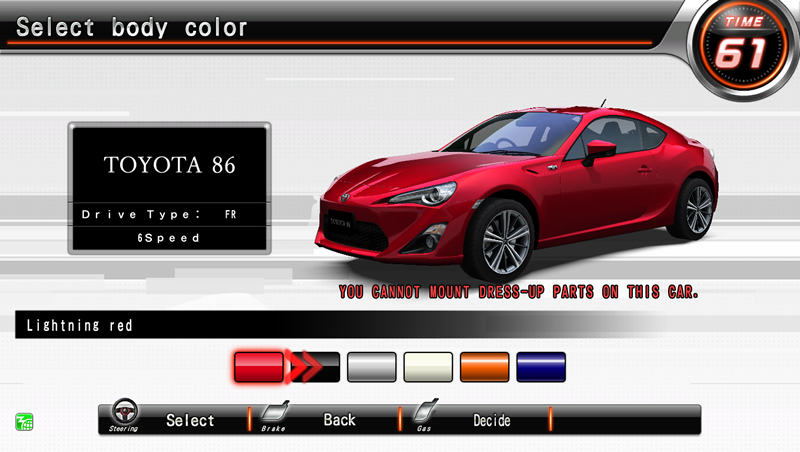Choose the orange body color swatch
This screenshot has height=452, width=800.
click(x=485, y=367)
